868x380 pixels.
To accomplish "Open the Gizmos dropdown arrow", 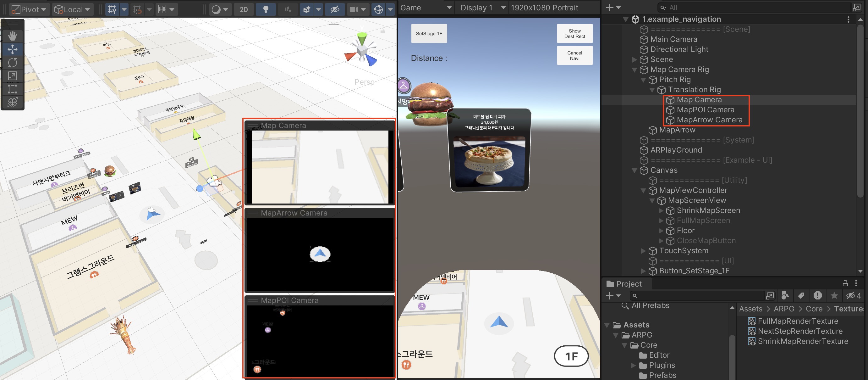I will [390, 9].
